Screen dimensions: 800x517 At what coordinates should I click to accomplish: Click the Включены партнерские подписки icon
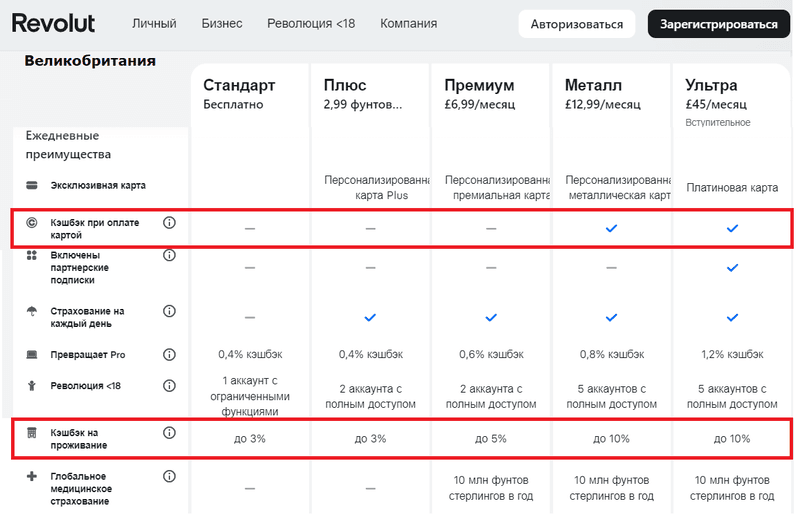tap(32, 255)
